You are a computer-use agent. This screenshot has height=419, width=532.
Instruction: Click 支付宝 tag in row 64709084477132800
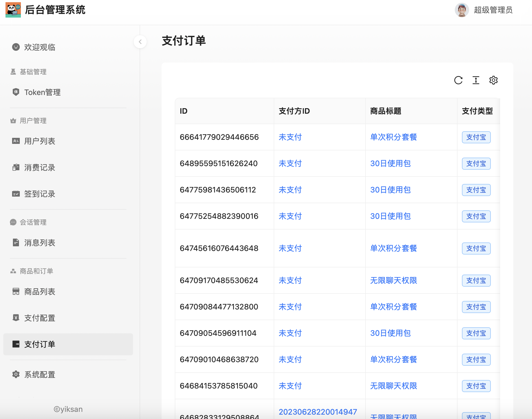point(476,307)
